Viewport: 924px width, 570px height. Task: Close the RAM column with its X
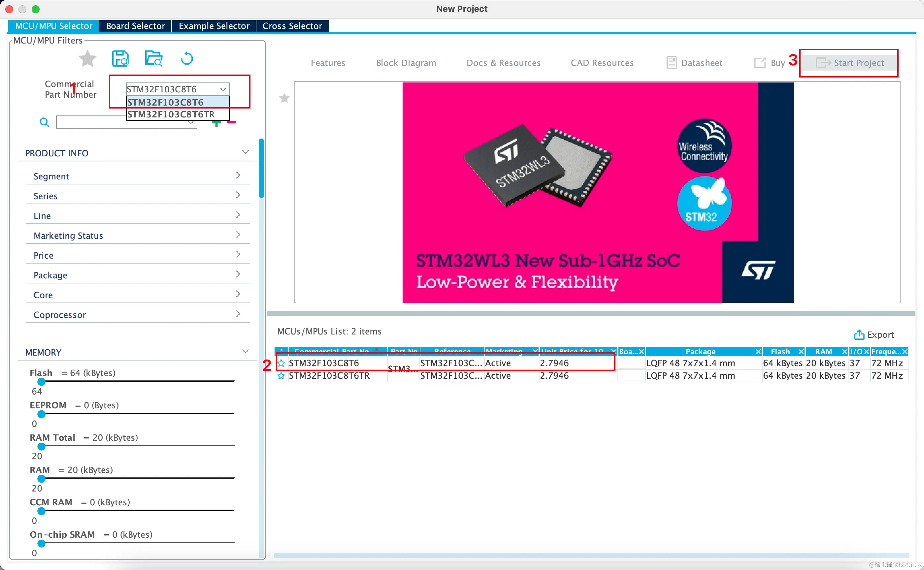(845, 352)
